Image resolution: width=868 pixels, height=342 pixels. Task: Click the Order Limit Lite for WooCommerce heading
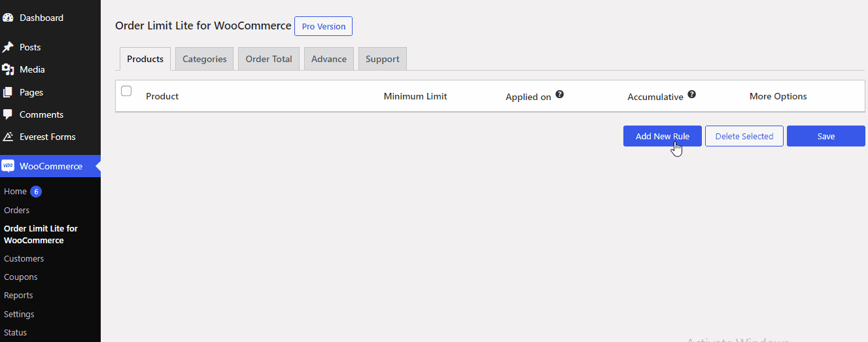coord(203,26)
